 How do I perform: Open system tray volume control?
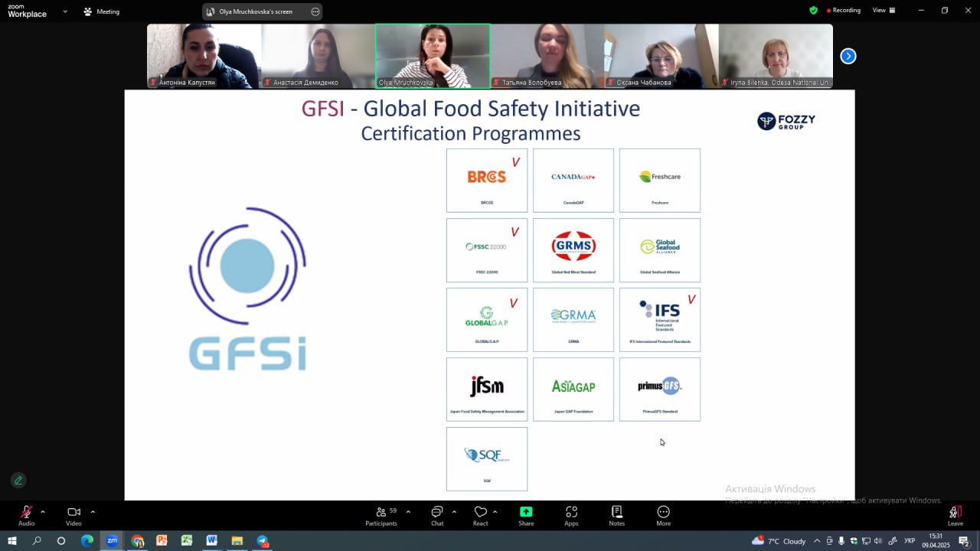click(877, 541)
